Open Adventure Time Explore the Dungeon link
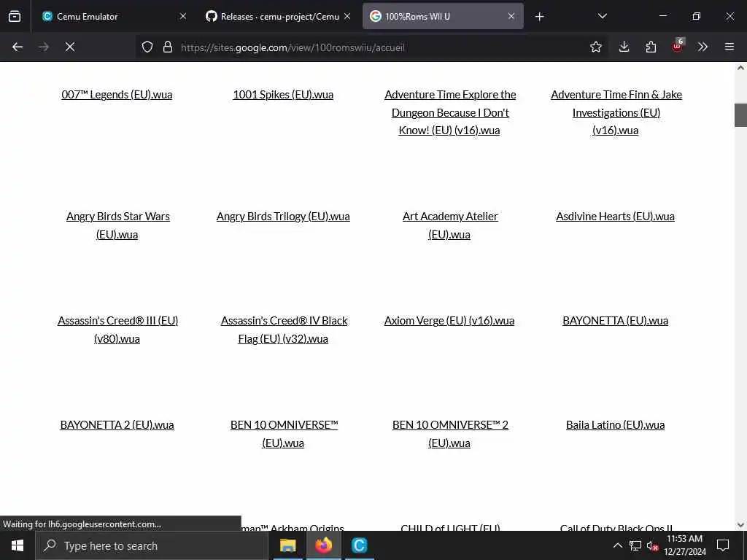Screen dimensions: 747x560 coord(449,112)
